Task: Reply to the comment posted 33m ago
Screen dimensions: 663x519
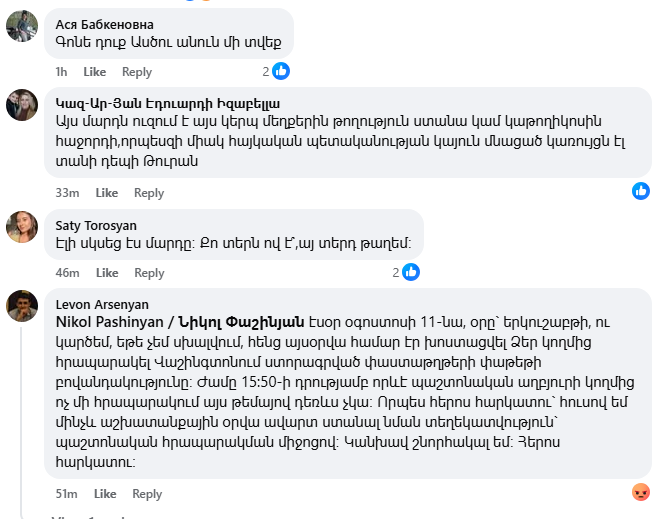Action: tap(149, 193)
